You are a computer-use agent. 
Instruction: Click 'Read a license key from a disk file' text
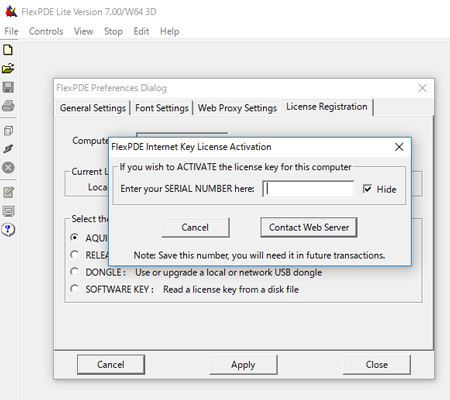point(231,289)
